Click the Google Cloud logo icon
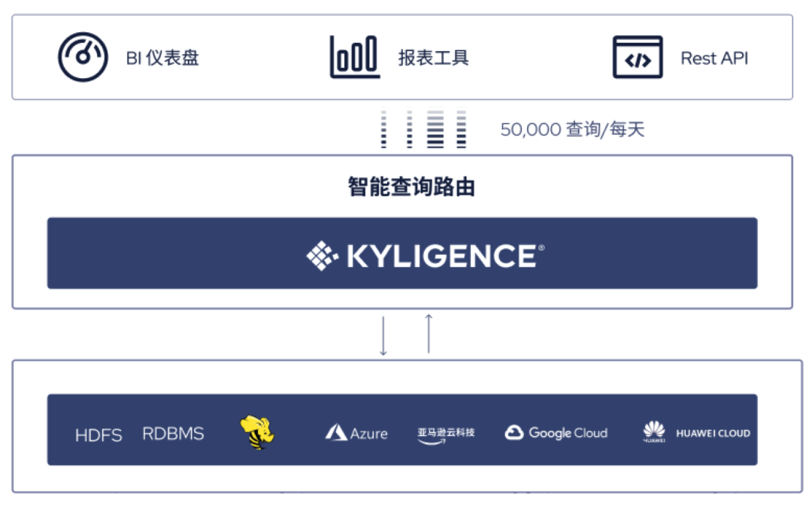Image resolution: width=812 pixels, height=506 pixels. (514, 432)
